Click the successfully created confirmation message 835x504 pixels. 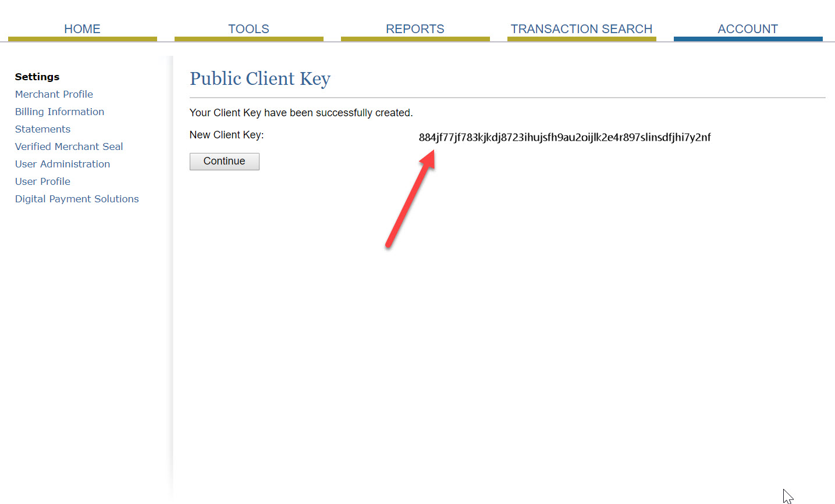click(301, 113)
